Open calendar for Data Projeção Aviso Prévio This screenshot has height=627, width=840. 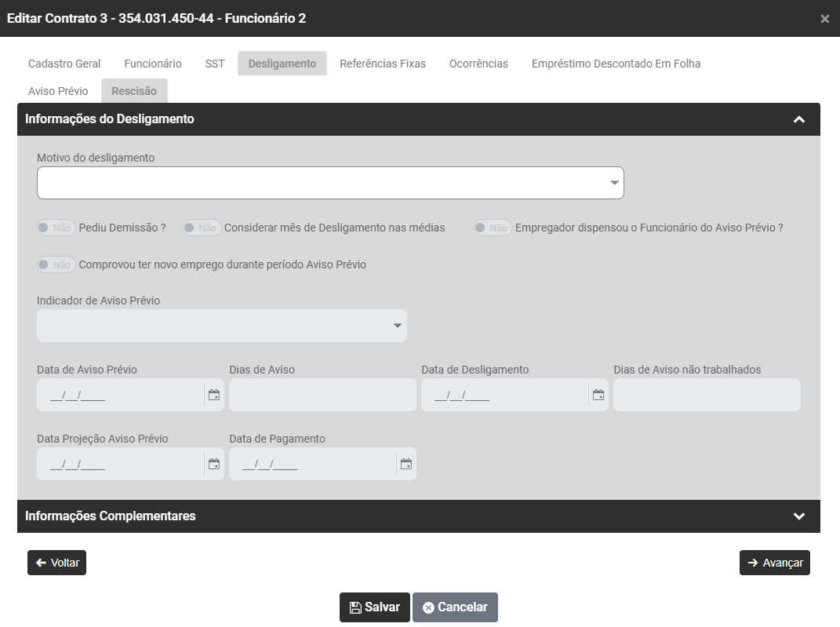(213, 464)
